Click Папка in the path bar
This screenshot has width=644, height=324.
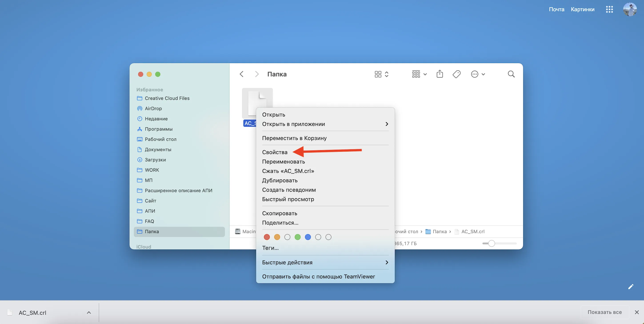pyautogui.click(x=436, y=231)
